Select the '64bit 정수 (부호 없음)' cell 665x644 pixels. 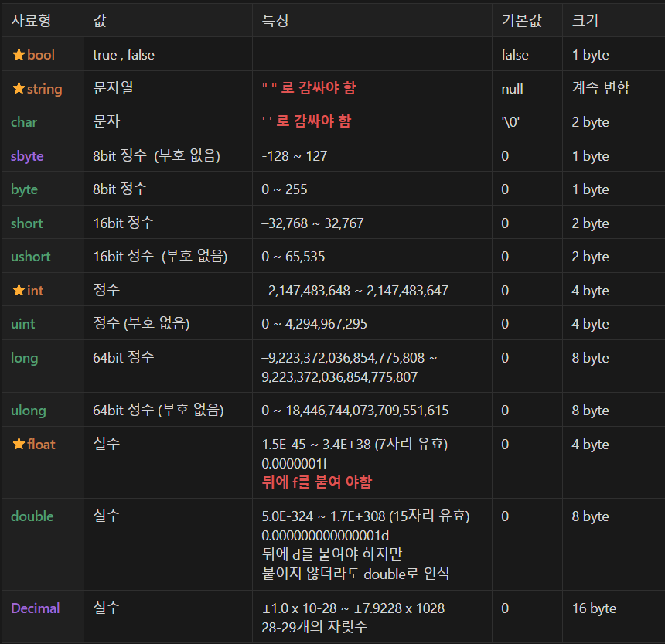159,410
